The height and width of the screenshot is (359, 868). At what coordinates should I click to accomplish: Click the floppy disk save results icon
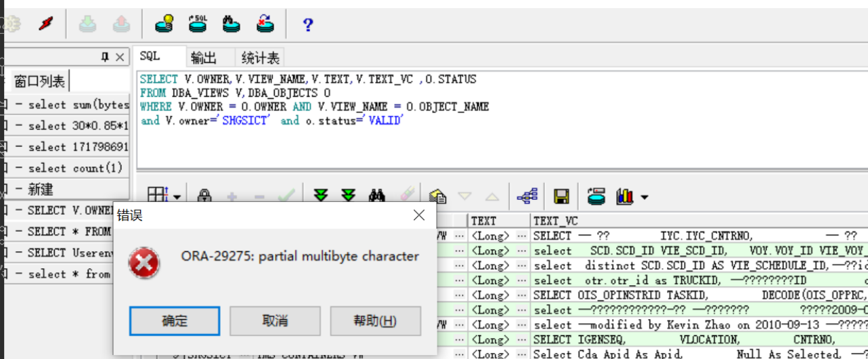[x=561, y=196]
